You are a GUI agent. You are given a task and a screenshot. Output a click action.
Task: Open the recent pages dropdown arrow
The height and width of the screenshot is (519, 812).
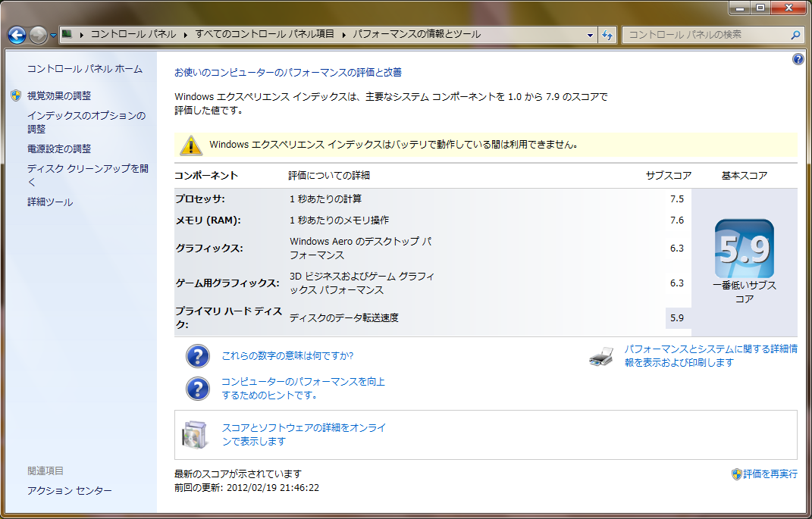click(x=53, y=36)
